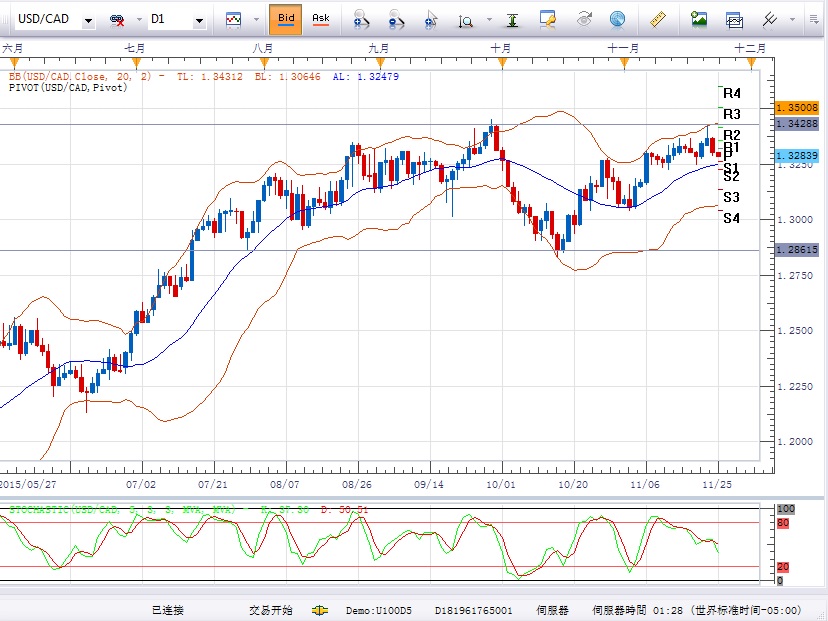Select the cursor zoom pointer tool
828x621 pixels.
pyautogui.click(x=431, y=20)
